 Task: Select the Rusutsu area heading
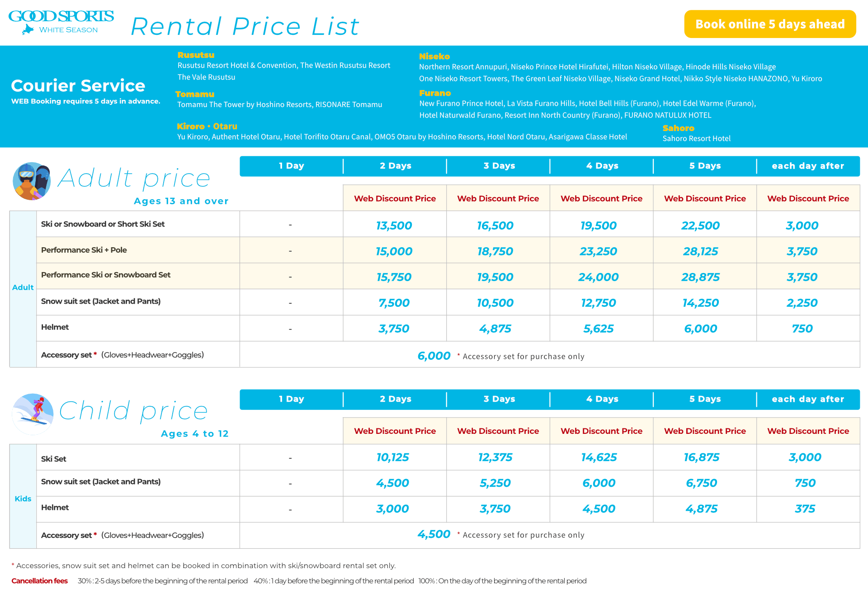coord(196,55)
